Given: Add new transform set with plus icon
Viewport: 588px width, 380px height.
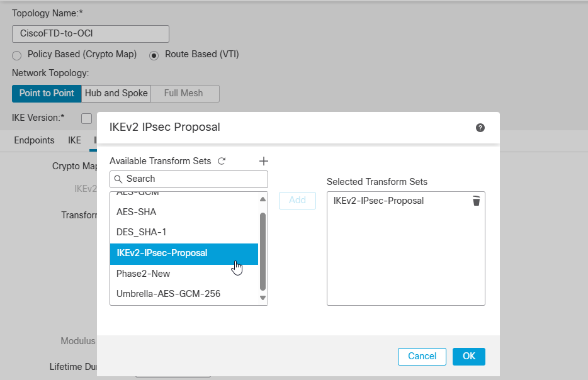Looking at the screenshot, I should point(264,161).
